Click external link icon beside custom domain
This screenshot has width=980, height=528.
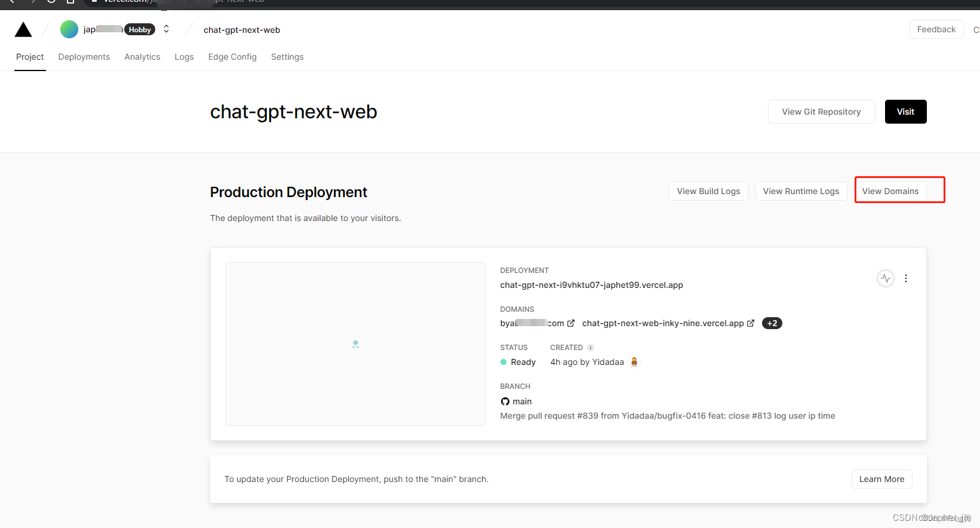571,323
